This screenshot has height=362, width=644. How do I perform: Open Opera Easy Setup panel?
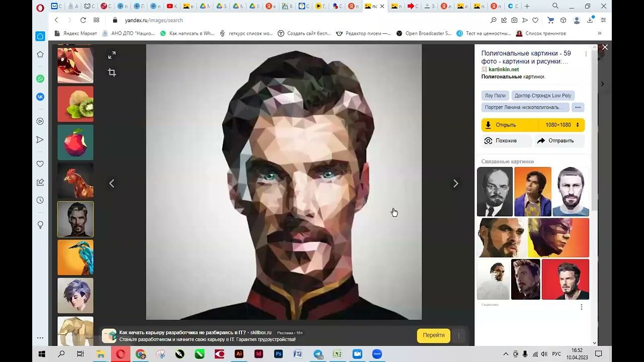pyautogui.click(x=603, y=20)
